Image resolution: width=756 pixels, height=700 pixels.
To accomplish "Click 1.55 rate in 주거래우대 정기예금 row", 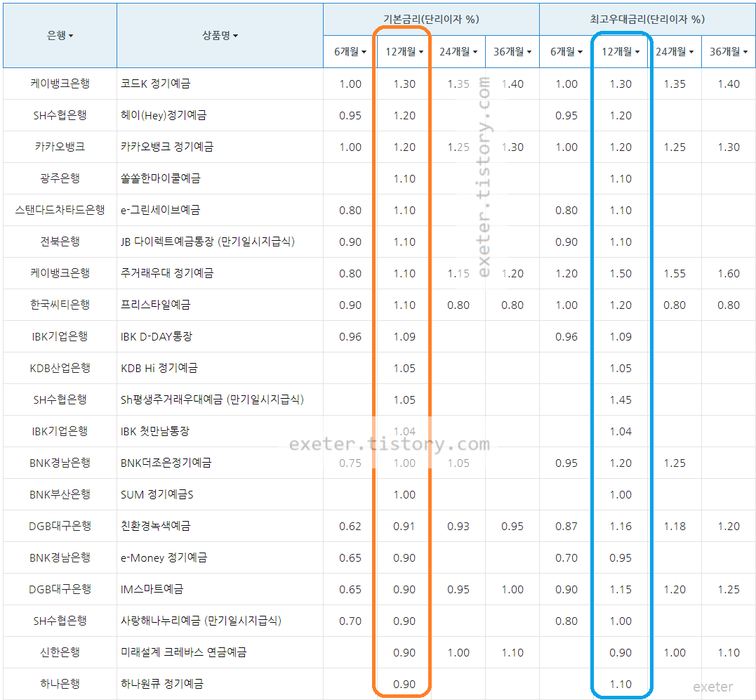I will pos(675,273).
